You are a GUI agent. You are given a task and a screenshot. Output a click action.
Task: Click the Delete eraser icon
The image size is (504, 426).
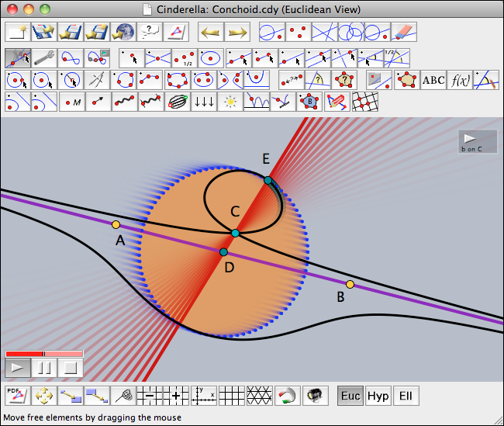click(x=404, y=32)
